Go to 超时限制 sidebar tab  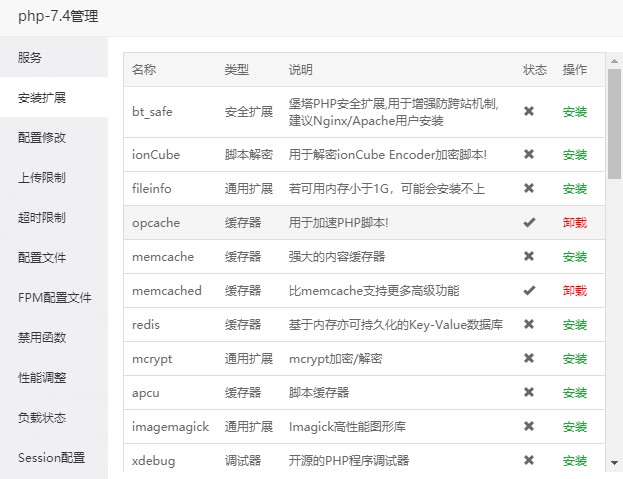click(54, 217)
